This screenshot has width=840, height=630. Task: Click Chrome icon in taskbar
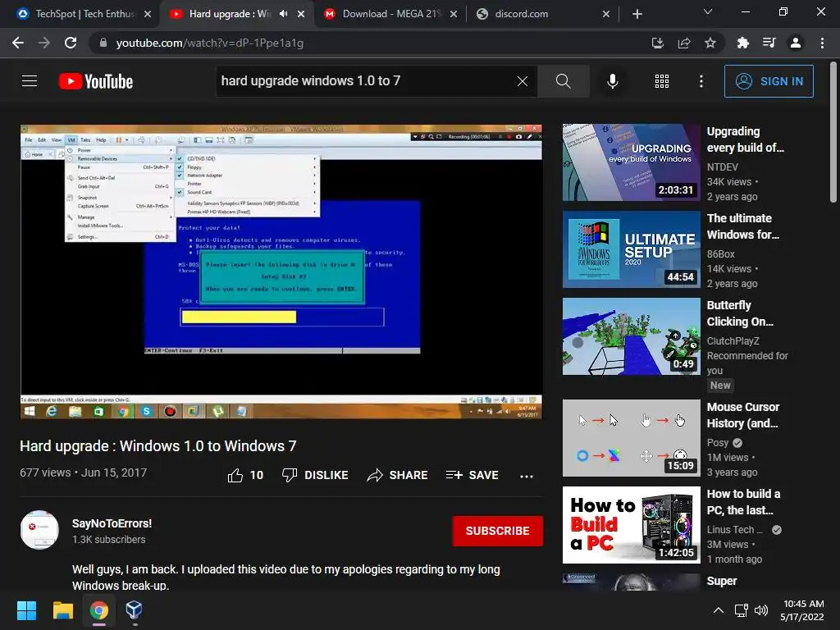pyautogui.click(x=98, y=610)
